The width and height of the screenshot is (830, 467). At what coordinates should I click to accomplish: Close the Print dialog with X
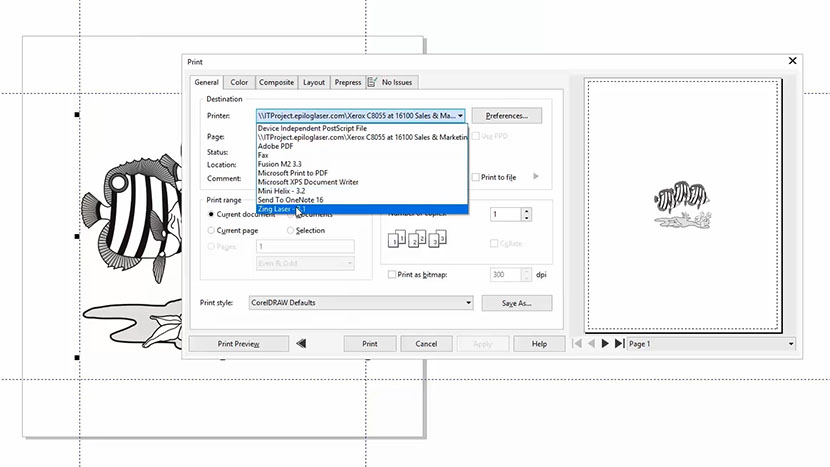[793, 61]
